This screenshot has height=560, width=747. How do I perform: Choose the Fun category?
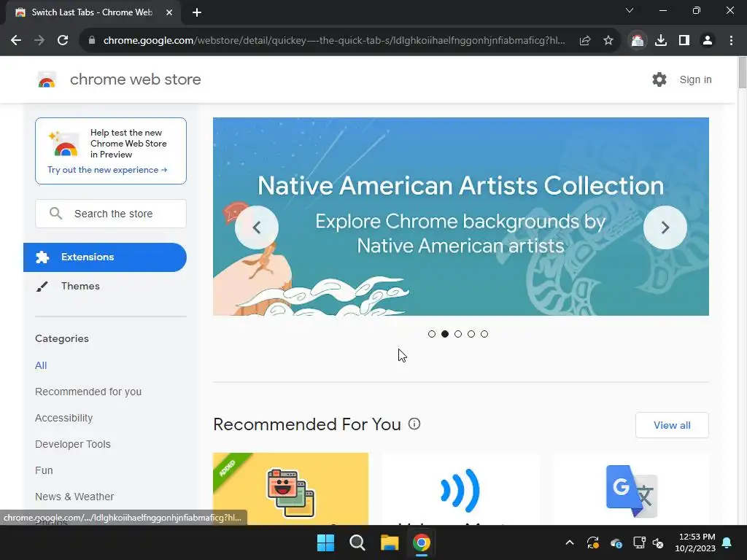(44, 470)
